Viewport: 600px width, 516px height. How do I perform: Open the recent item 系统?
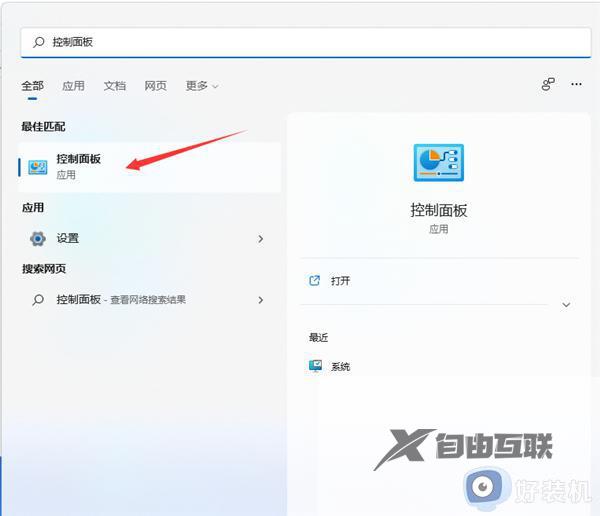329,366
